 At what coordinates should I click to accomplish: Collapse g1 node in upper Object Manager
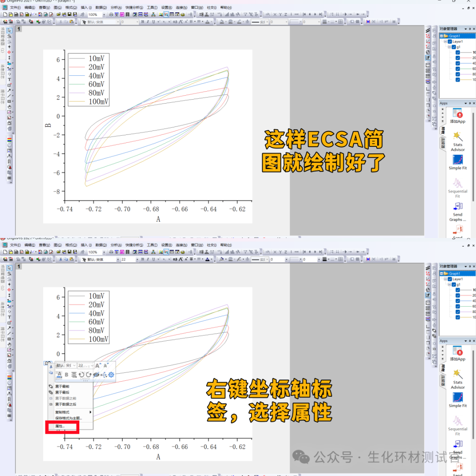coord(449,47)
